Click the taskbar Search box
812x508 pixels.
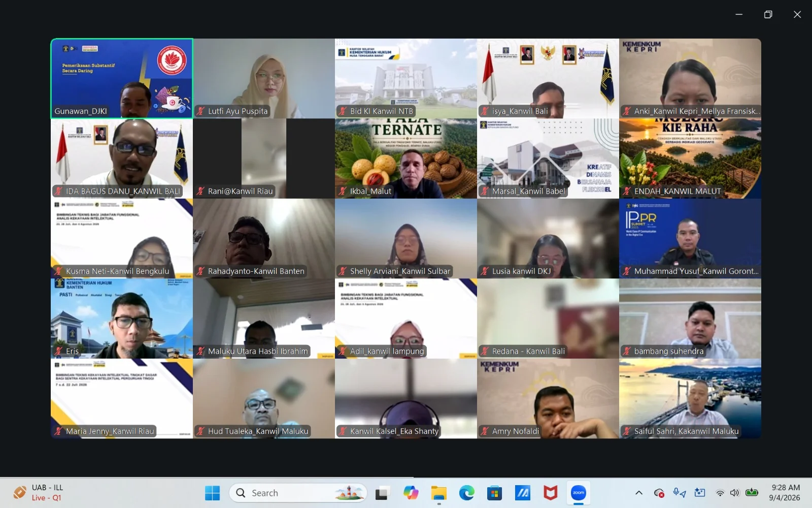(298, 493)
